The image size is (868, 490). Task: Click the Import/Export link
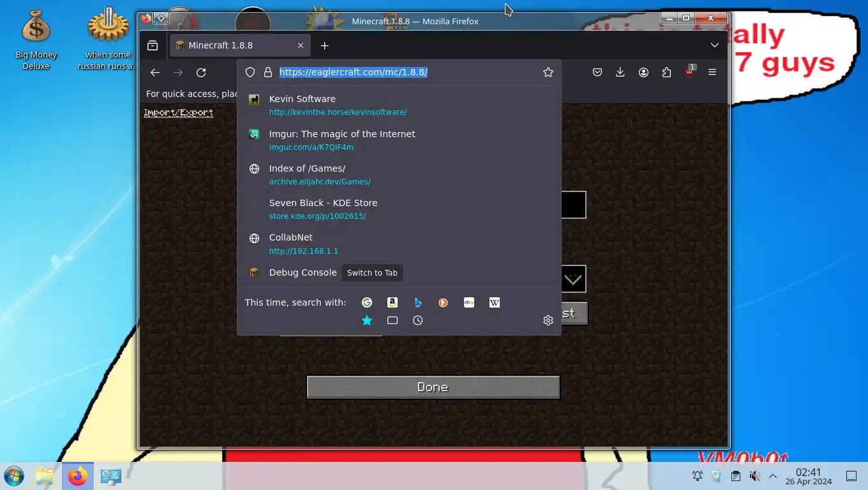(179, 112)
